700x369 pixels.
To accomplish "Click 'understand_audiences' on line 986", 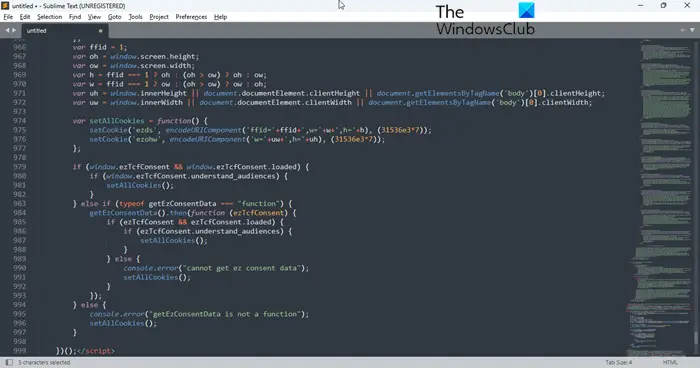I will tap(237, 231).
